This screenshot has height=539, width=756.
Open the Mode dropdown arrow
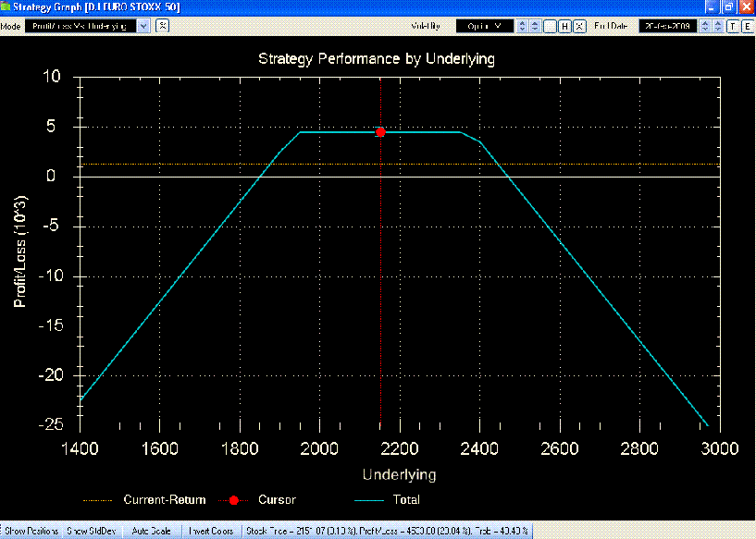[x=143, y=26]
